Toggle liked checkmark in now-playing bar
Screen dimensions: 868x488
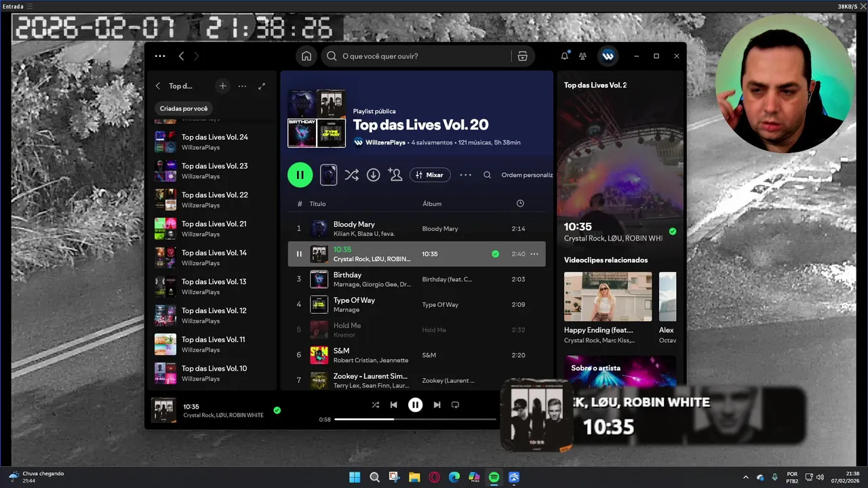point(277,410)
